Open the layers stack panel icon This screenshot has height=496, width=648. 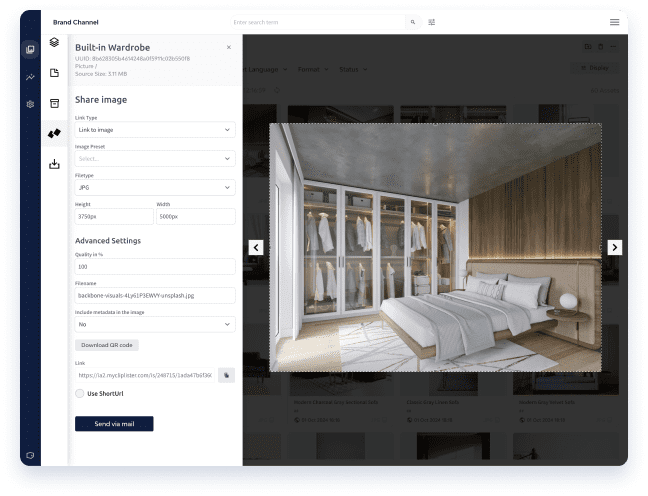tap(54, 42)
